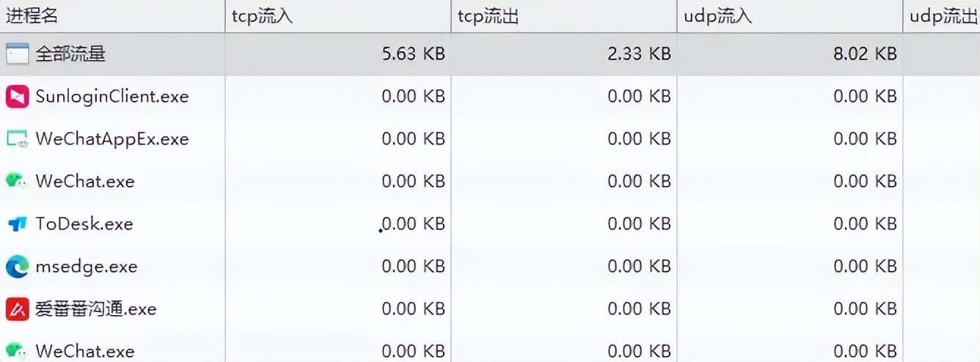Sort by udp流入 column header

click(x=717, y=16)
